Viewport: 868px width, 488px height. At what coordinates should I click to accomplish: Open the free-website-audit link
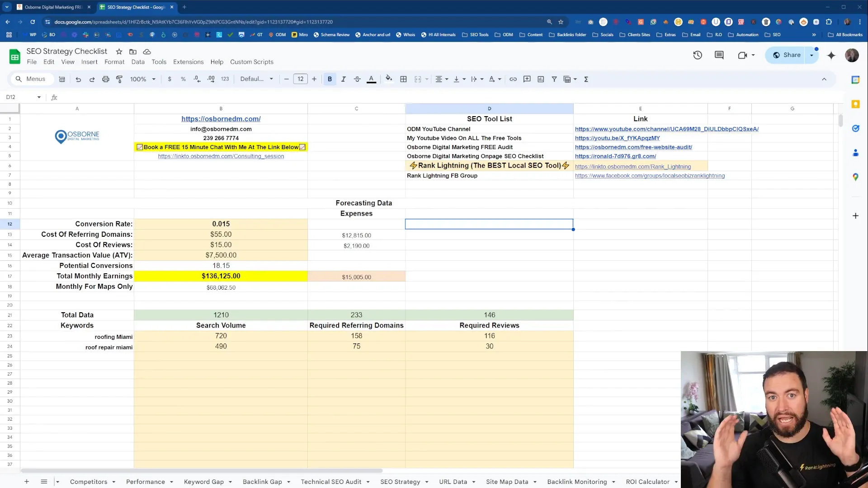coord(633,147)
